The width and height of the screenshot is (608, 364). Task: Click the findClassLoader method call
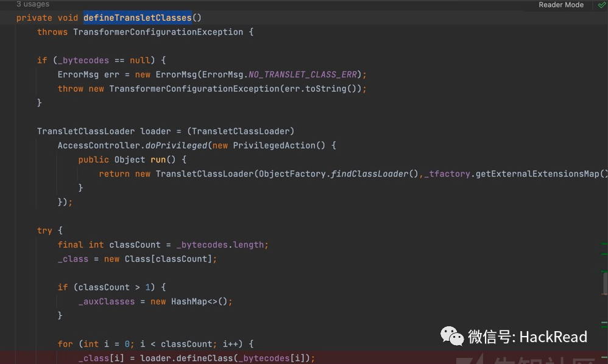(x=370, y=174)
